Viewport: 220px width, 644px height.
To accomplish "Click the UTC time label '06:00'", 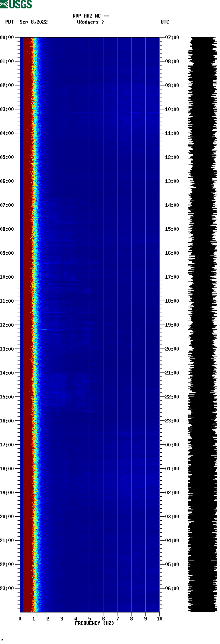I will 172,589.
